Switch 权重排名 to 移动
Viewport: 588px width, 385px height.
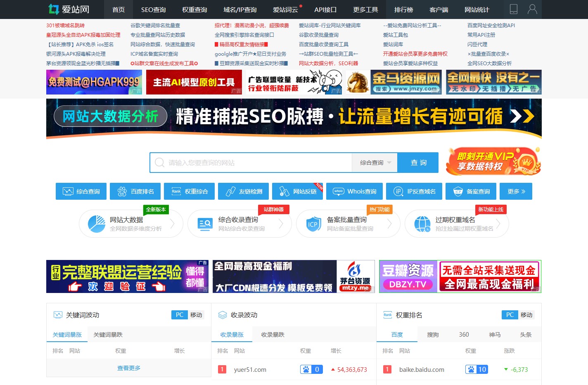pyautogui.click(x=526, y=315)
